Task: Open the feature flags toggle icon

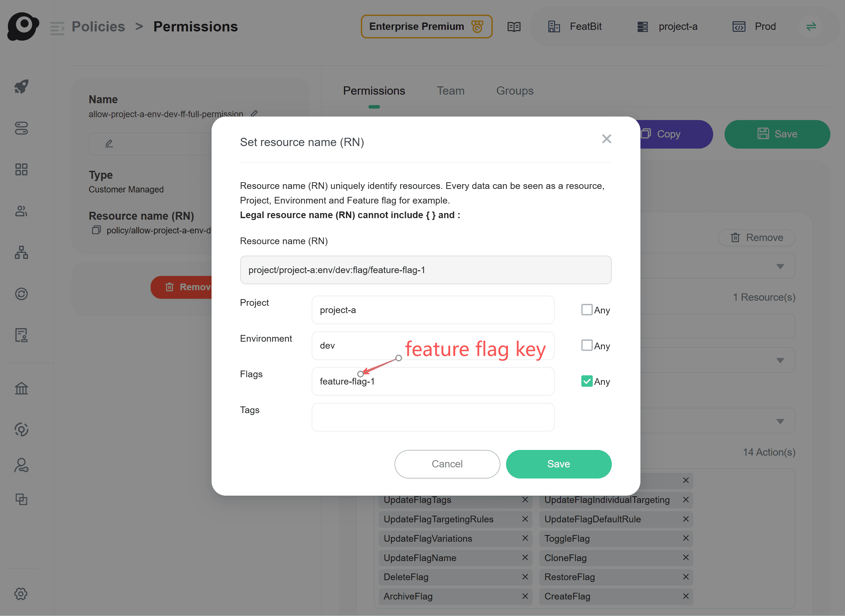Action: click(21, 128)
